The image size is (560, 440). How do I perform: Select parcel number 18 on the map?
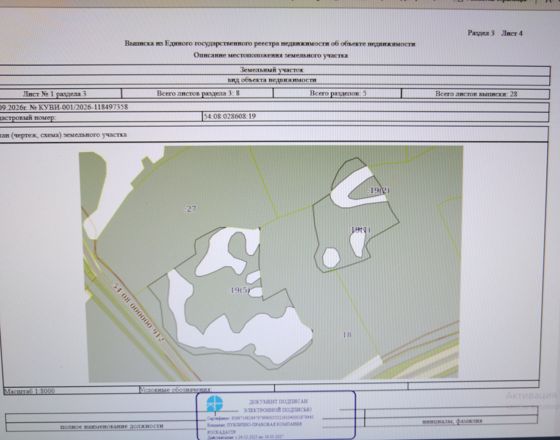(347, 335)
